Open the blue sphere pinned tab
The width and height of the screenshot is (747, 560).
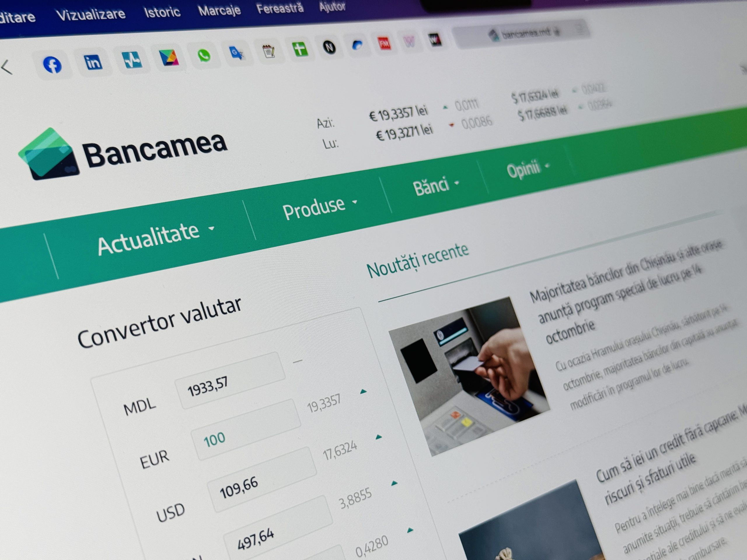(x=357, y=45)
